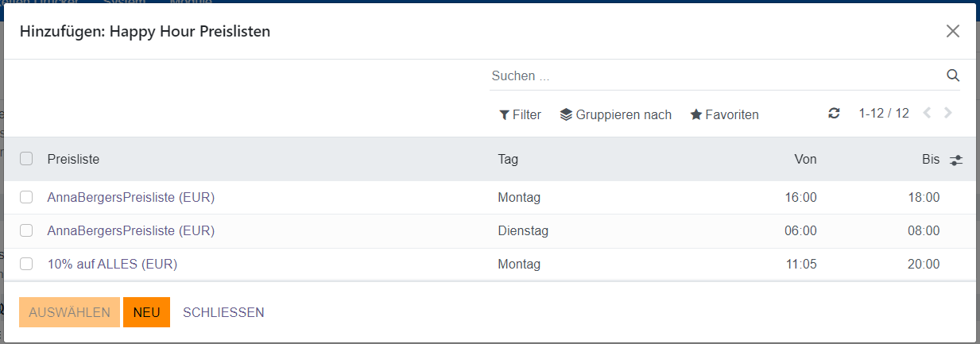
Task: Click the refresh list icon
Action: (834, 114)
